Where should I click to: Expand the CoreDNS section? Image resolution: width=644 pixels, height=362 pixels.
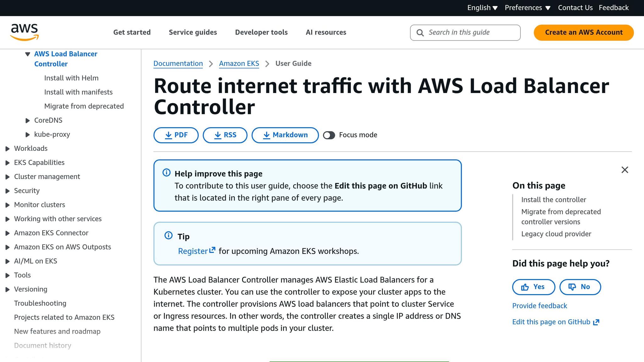point(28,120)
